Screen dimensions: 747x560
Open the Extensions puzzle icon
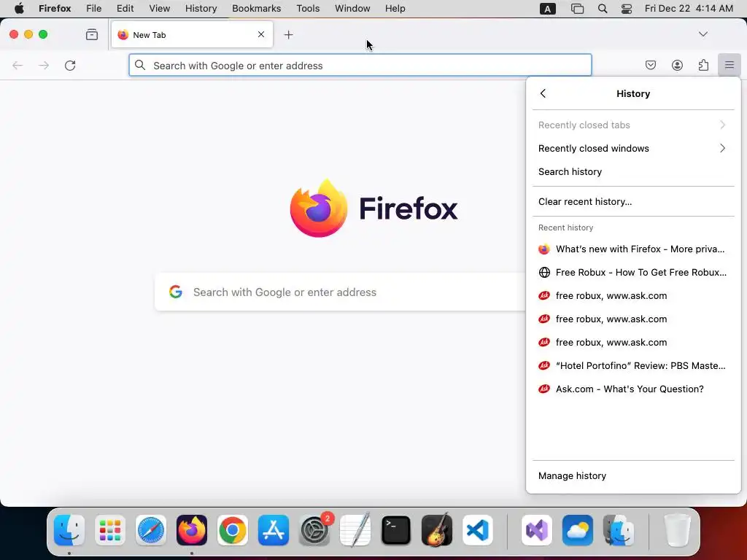point(703,65)
